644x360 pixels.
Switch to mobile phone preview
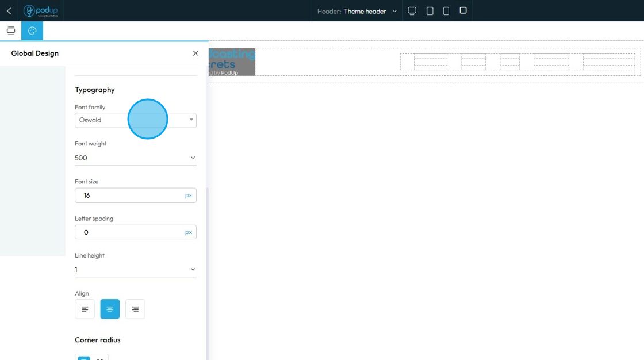coord(446,11)
